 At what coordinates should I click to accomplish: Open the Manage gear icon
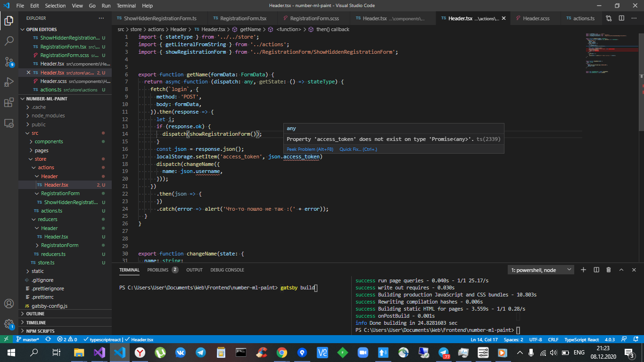pyautogui.click(x=9, y=324)
